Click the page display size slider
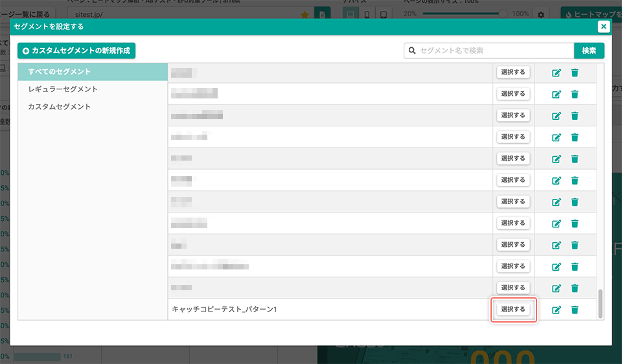Viewport: 622px width, 364px height. click(465, 14)
